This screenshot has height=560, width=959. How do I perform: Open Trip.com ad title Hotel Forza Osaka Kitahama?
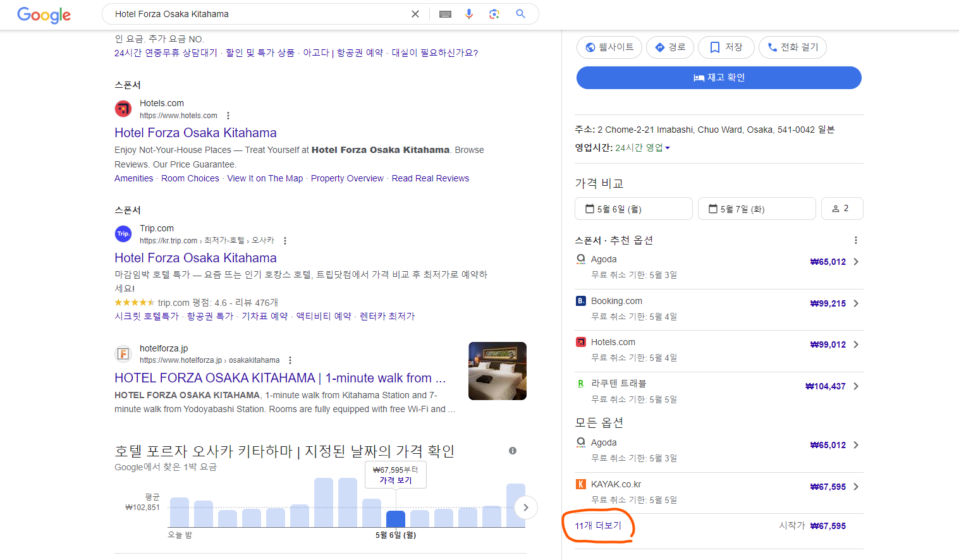click(x=195, y=258)
